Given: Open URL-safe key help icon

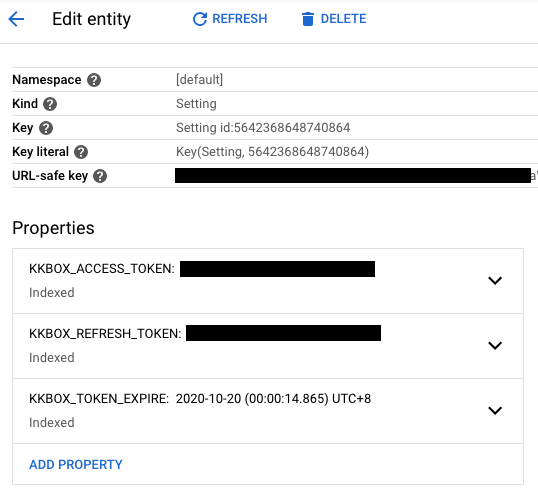Looking at the screenshot, I should pyautogui.click(x=100, y=176).
